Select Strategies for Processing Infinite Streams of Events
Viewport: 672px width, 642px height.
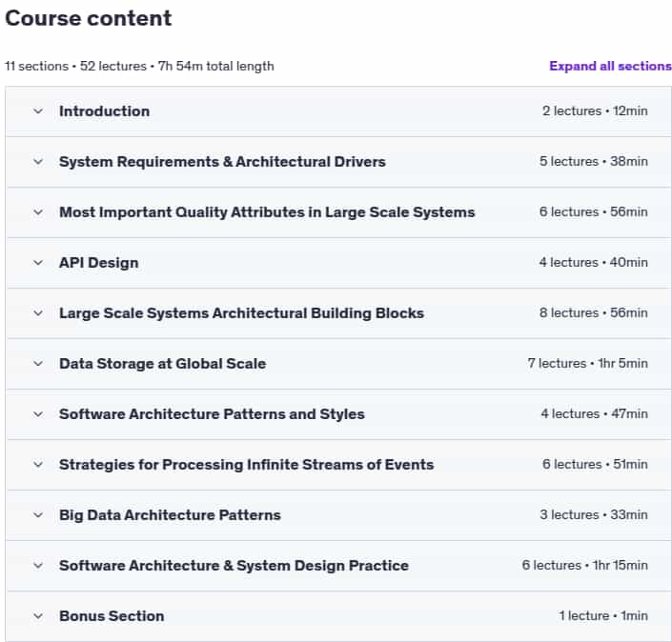click(x=247, y=465)
